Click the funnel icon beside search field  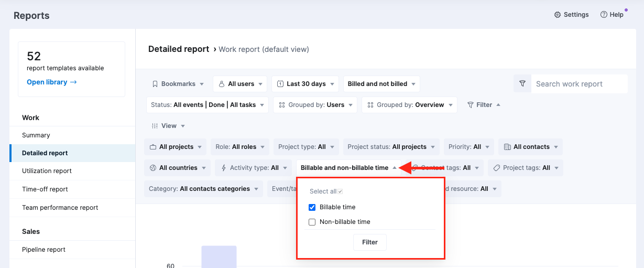click(522, 84)
